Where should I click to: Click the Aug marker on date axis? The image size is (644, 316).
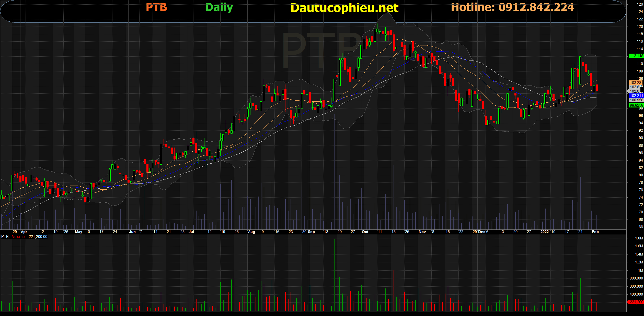coord(251,232)
